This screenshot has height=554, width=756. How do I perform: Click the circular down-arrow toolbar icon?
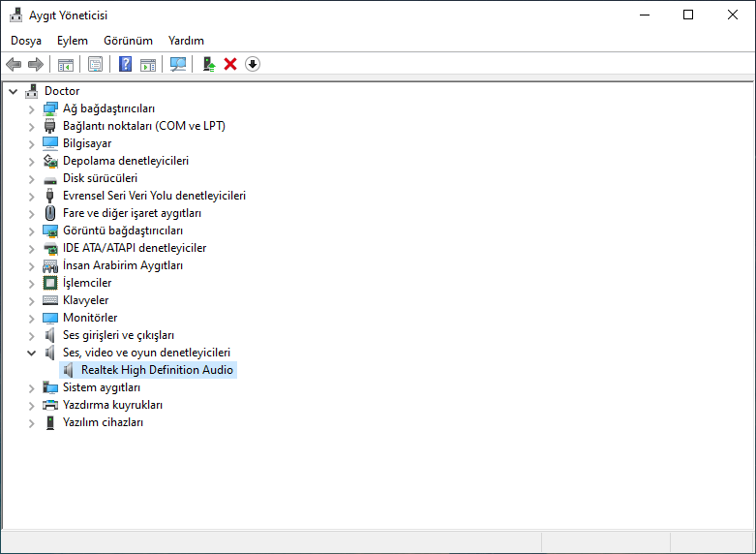[x=253, y=64]
